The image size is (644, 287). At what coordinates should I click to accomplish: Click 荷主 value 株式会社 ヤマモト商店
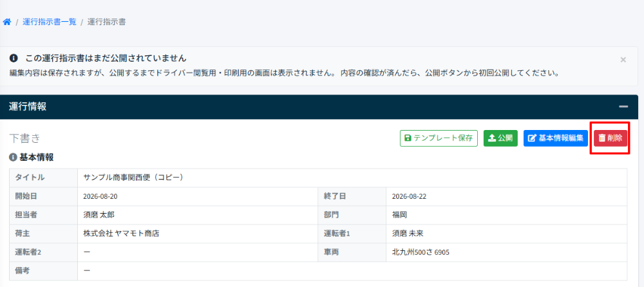click(x=121, y=234)
